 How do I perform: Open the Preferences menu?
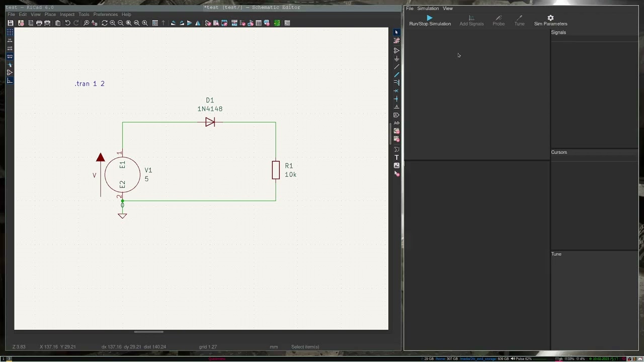(x=105, y=15)
